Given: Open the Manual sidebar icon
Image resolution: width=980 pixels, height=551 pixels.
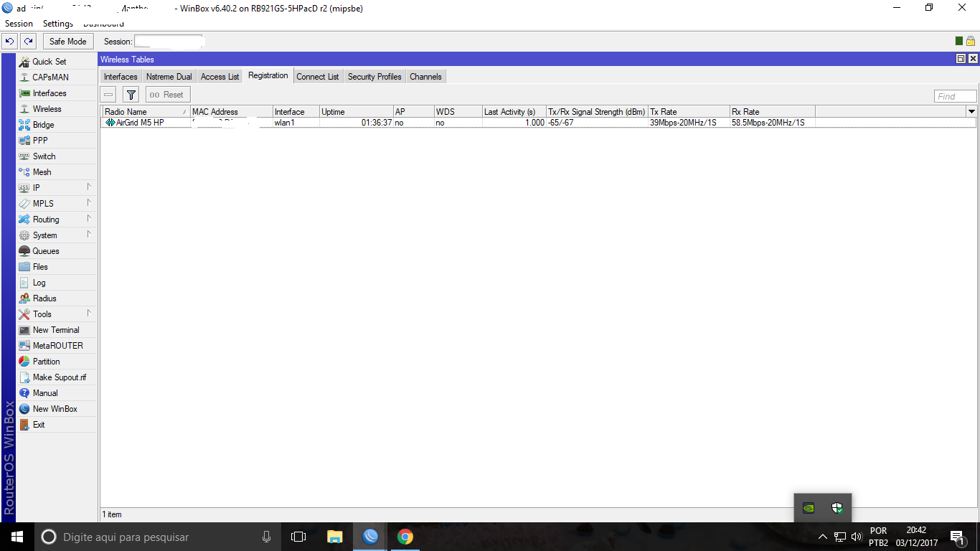Looking at the screenshot, I should coord(24,393).
